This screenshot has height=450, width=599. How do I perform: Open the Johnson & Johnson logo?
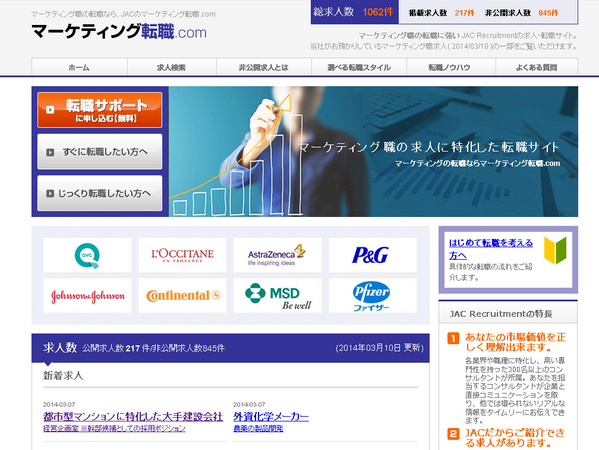tap(87, 296)
